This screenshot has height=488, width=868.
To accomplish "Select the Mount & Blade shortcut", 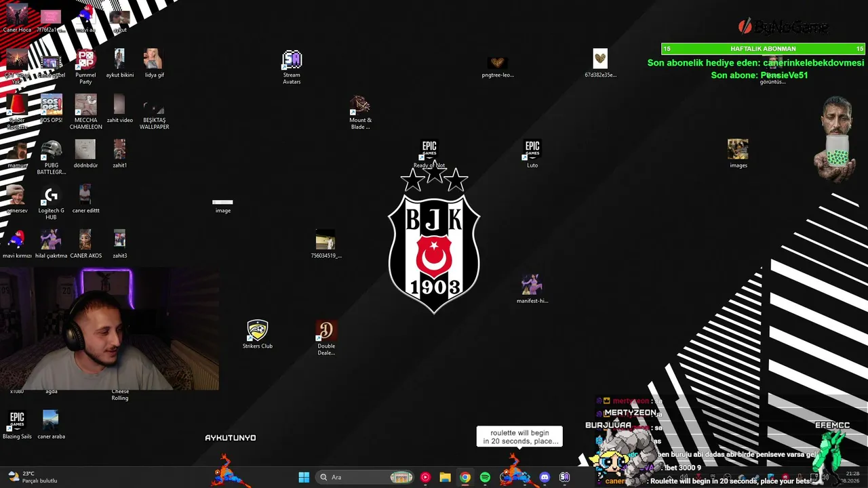I will pos(360,112).
